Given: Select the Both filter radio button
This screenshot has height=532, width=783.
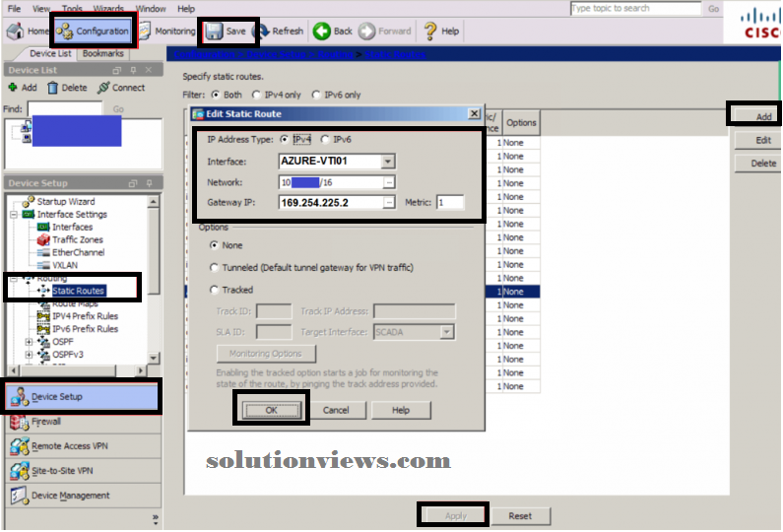Looking at the screenshot, I should [x=216, y=95].
